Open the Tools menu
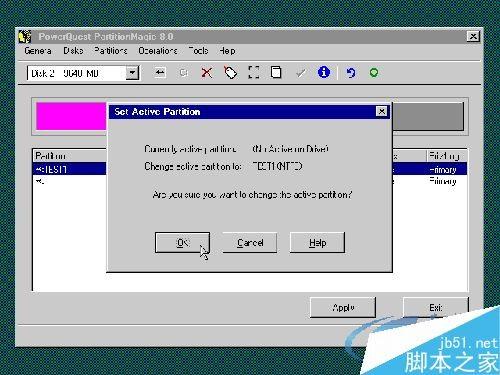The width and height of the screenshot is (500, 375). [198, 51]
